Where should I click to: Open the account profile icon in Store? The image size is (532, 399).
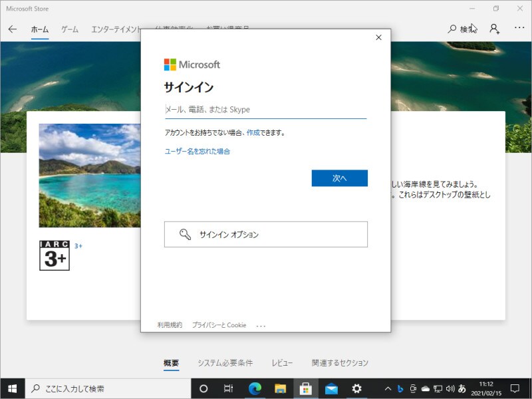coord(493,29)
